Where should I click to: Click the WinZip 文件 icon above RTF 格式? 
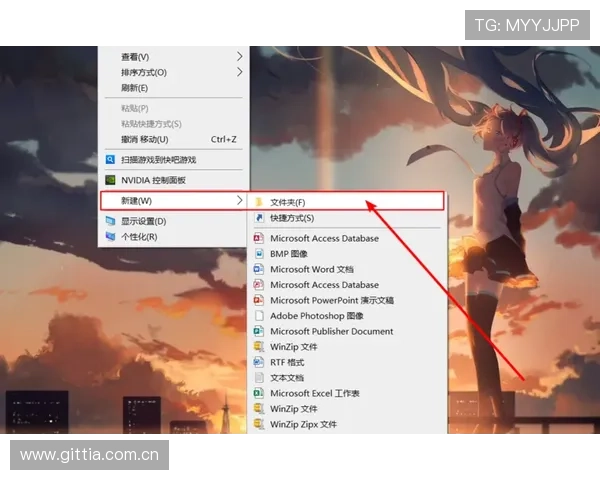[259, 346]
